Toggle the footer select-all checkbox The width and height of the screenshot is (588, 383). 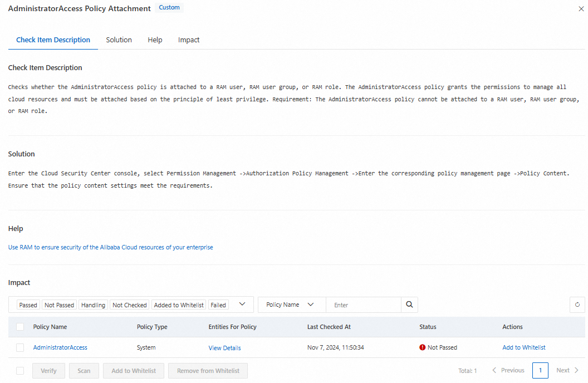tap(20, 371)
